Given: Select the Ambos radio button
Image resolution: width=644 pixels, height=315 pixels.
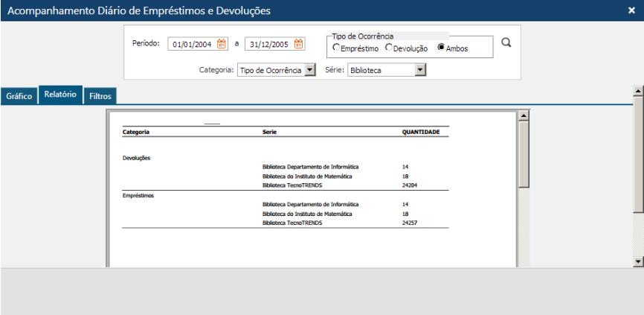Looking at the screenshot, I should [441, 48].
